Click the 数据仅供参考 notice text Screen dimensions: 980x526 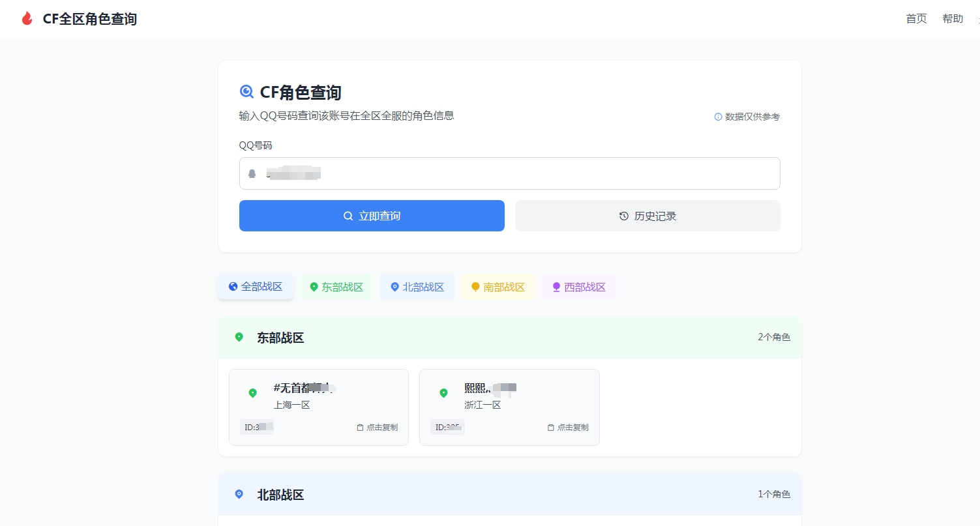pos(752,117)
